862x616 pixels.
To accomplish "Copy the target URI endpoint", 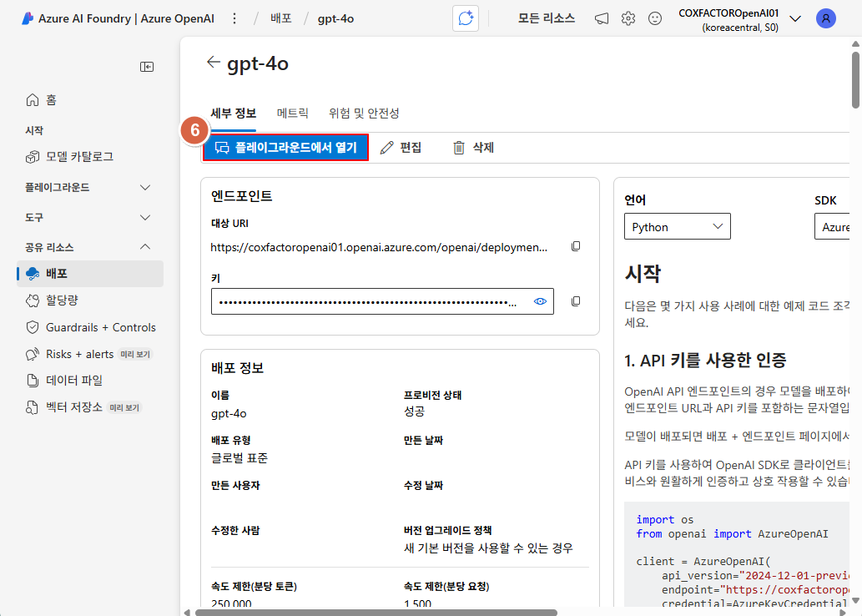I will pos(576,246).
